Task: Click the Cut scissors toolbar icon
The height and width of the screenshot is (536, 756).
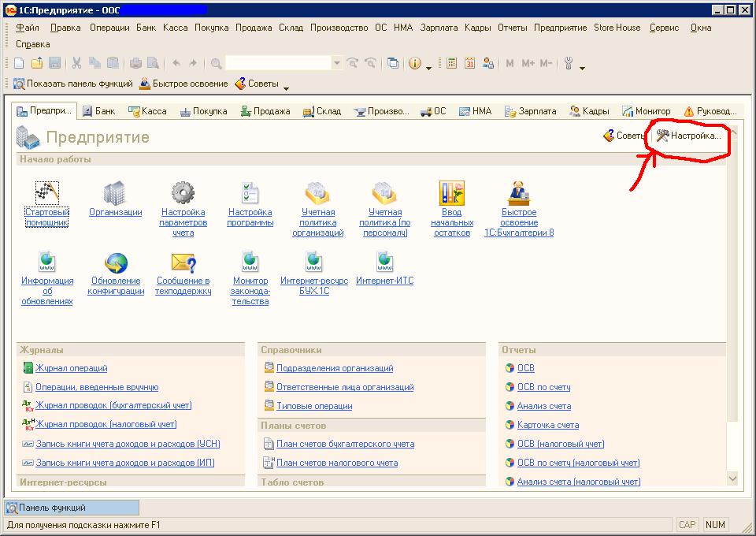Action: click(x=76, y=63)
